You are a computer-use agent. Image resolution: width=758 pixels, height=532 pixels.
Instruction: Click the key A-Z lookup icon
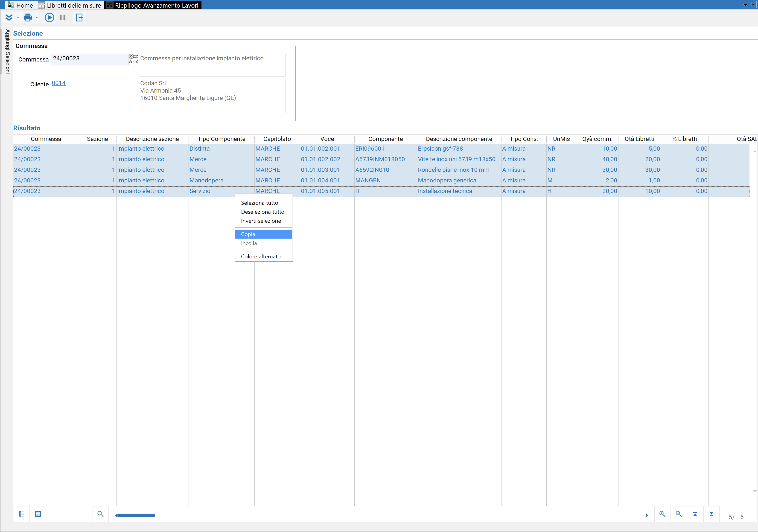pos(133,58)
